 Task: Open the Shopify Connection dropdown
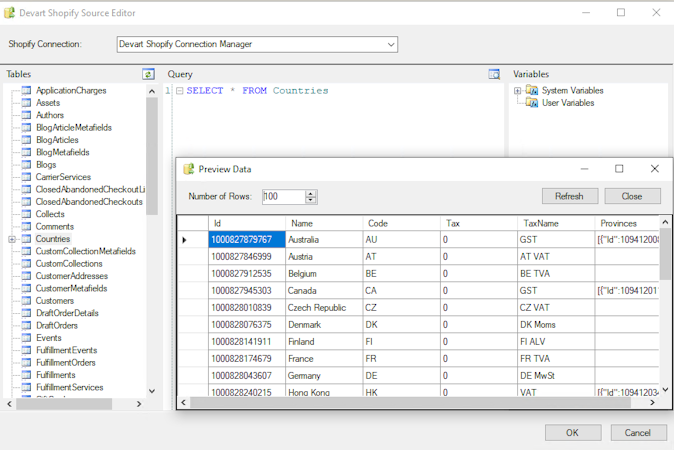coord(390,44)
